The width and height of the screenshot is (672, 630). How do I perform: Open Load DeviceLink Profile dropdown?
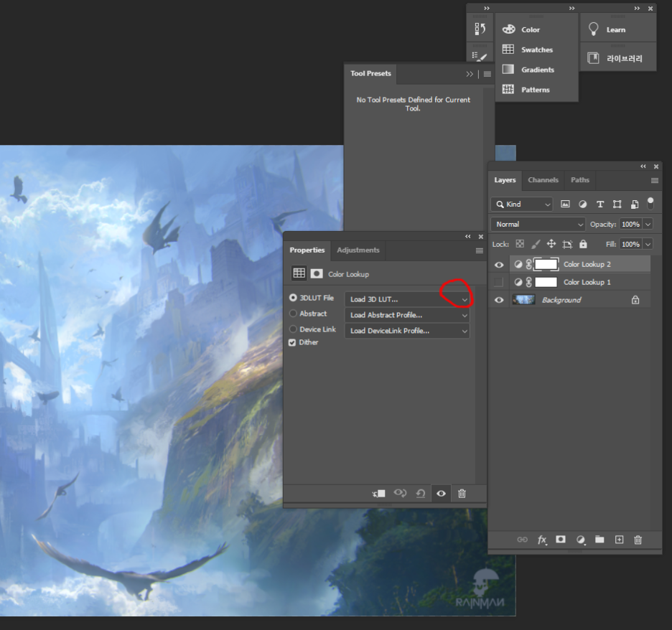click(x=407, y=331)
